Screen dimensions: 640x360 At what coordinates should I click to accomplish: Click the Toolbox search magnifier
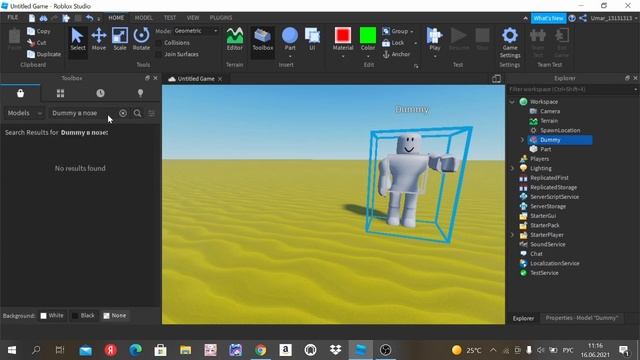coord(138,113)
